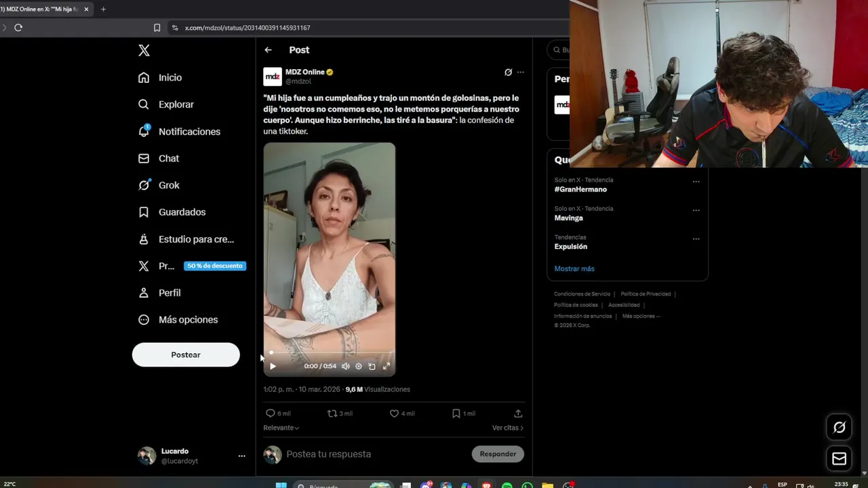Open the floating Grok button
Image resolution: width=868 pixels, height=488 pixels.
[x=840, y=427]
